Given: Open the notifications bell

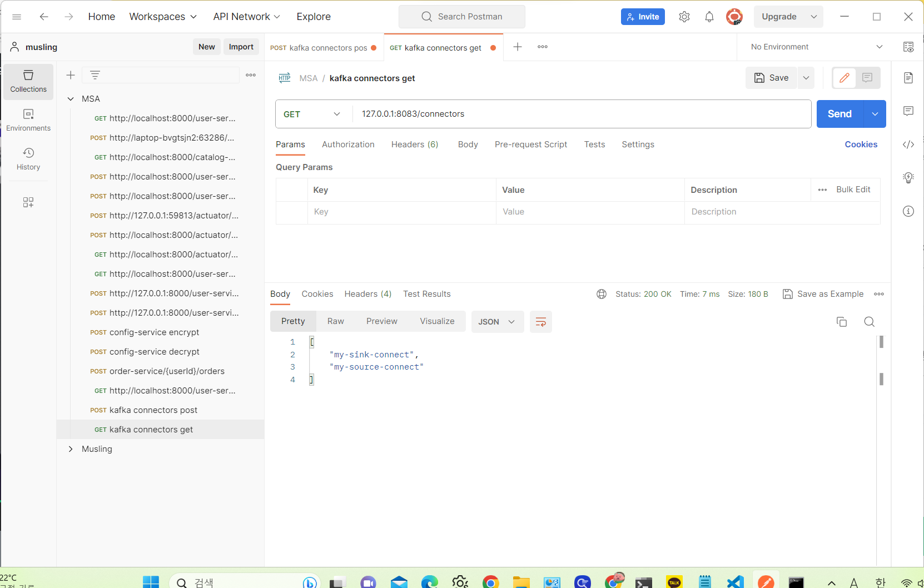Looking at the screenshot, I should point(709,17).
